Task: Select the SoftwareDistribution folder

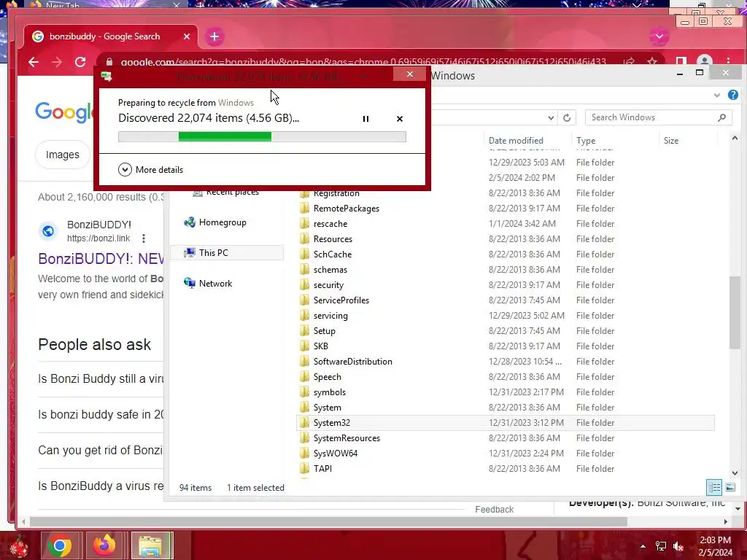Action: [x=505, y=362]
